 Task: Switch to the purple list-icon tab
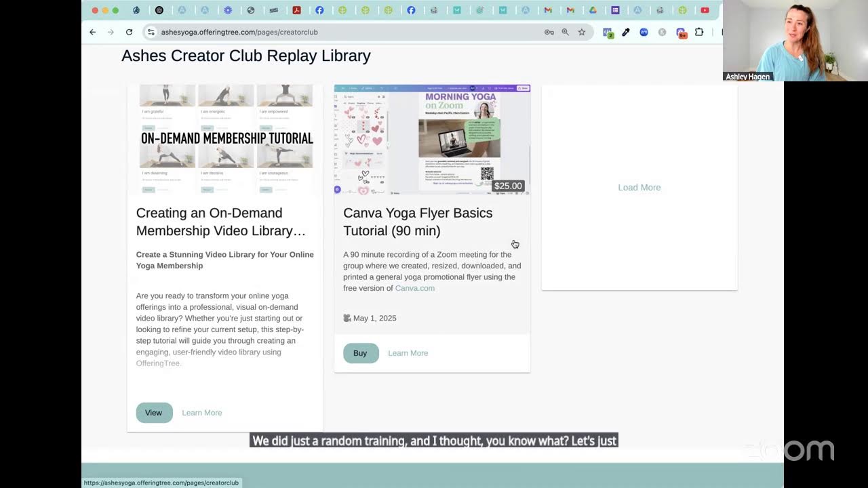pos(615,10)
